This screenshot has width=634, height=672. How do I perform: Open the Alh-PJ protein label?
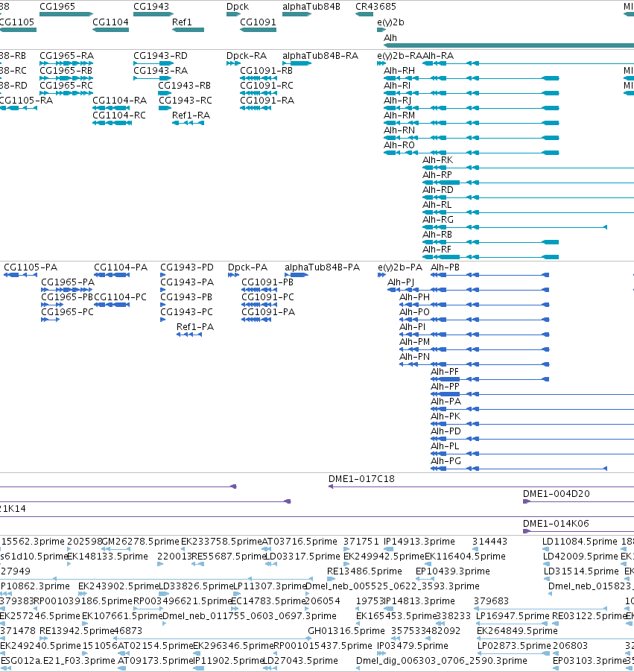[x=401, y=282]
